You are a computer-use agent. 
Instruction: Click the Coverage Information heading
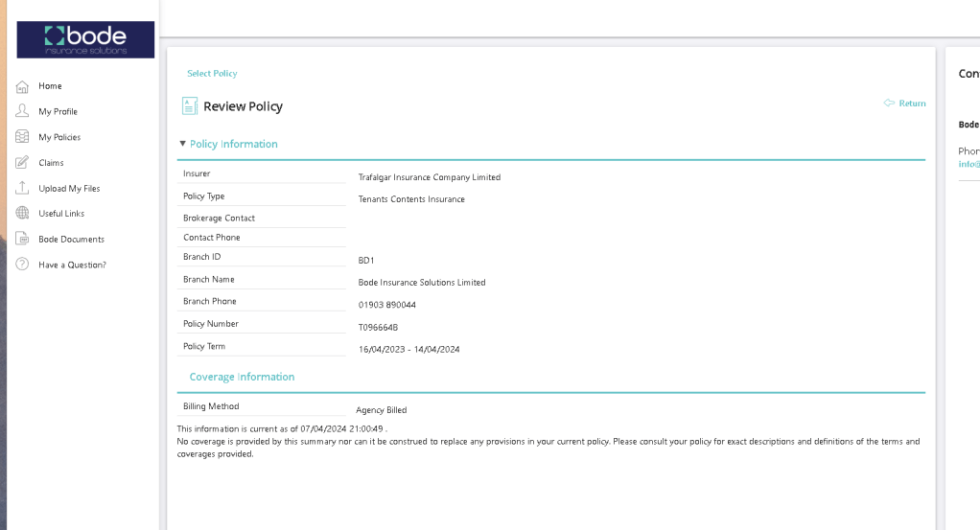click(242, 377)
